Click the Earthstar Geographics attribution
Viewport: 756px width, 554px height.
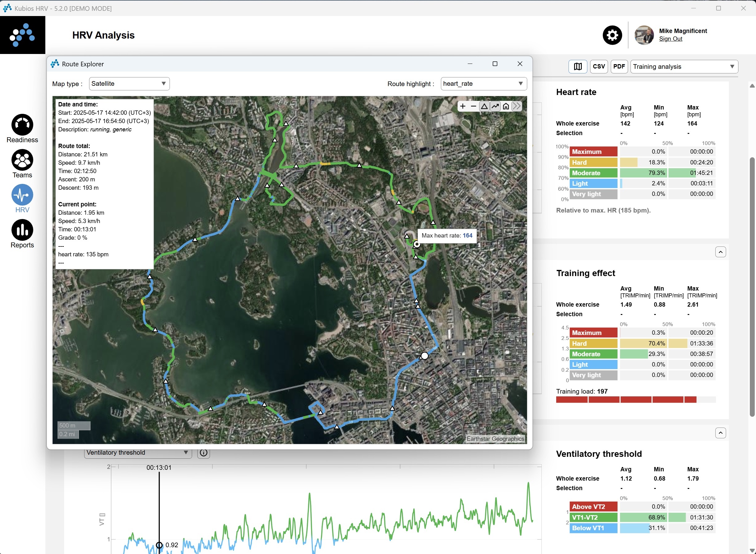pos(495,439)
